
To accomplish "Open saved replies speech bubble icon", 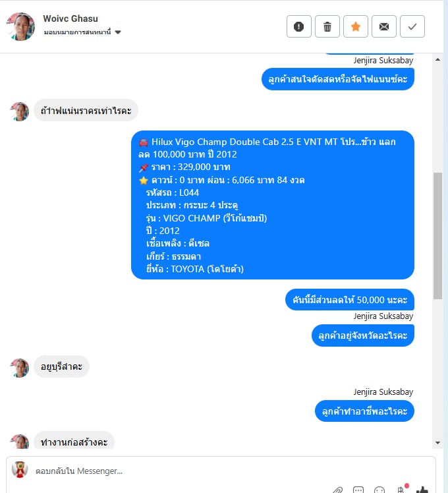I will click(x=358, y=490).
